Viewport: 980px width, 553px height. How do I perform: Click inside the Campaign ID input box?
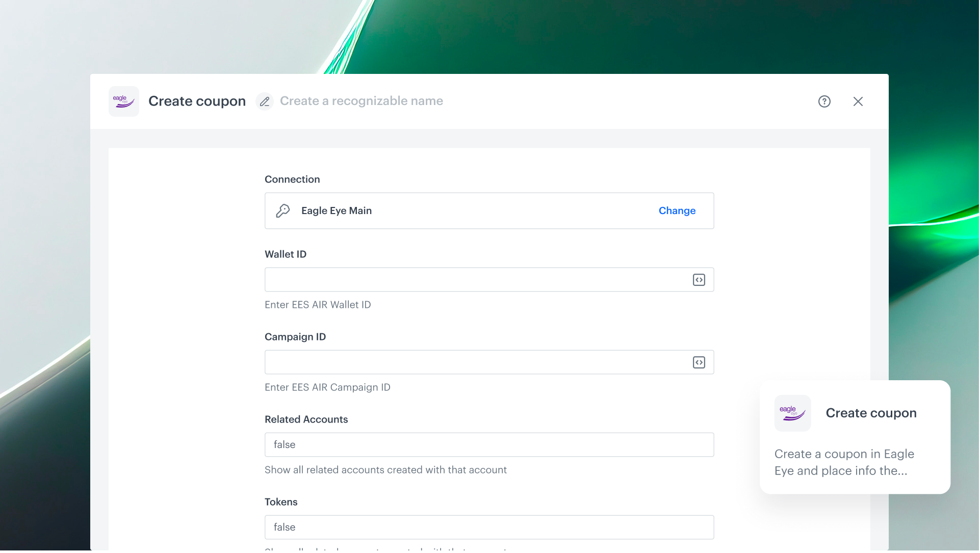pos(474,362)
